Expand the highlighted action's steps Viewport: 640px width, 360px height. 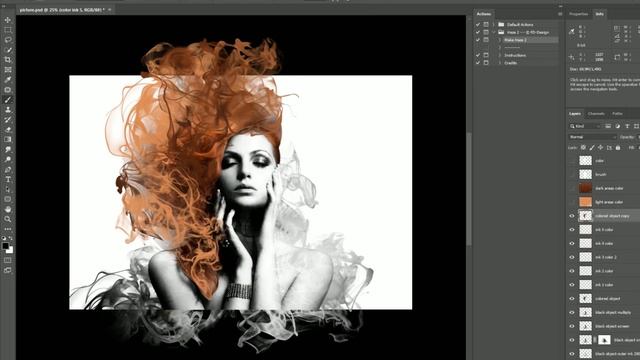(x=500, y=40)
